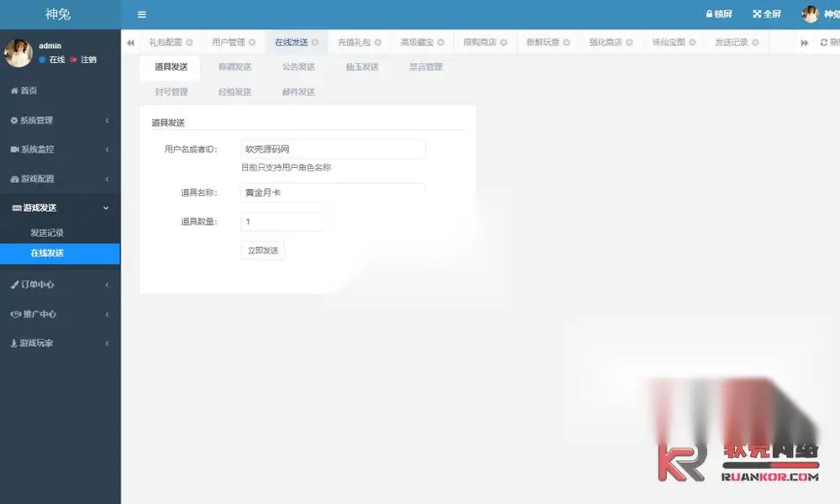Click the 注销 logout link
This screenshot has width=840, height=504.
[x=83, y=60]
